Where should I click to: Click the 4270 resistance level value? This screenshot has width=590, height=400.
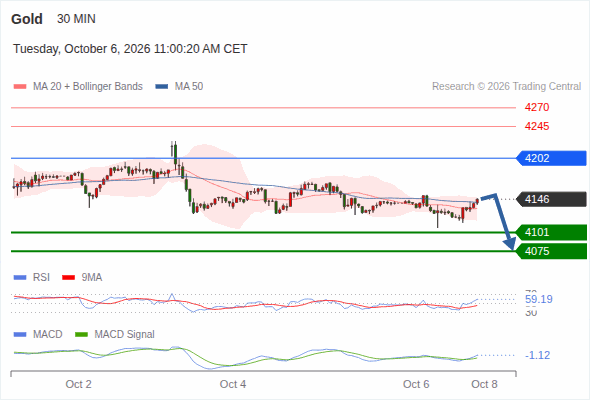click(537, 108)
